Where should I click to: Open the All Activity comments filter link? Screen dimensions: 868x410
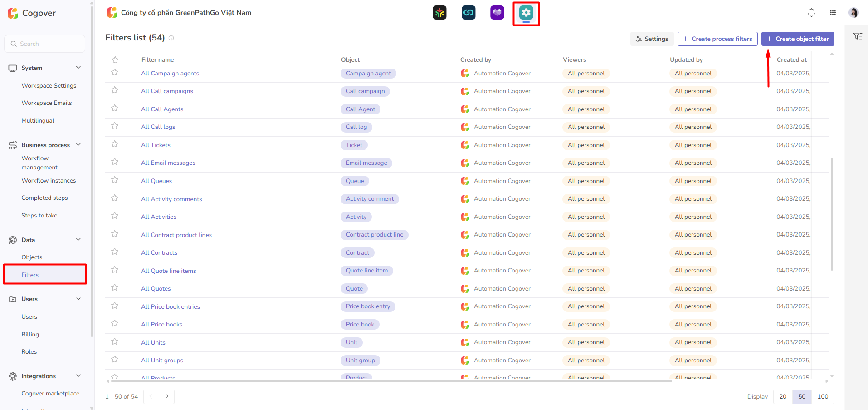(171, 199)
